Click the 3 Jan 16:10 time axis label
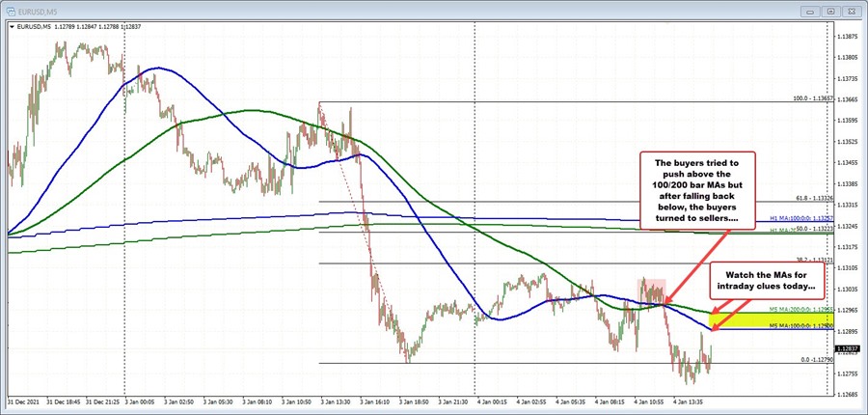Screen dimensions: 868x415 pyautogui.click(x=376, y=404)
